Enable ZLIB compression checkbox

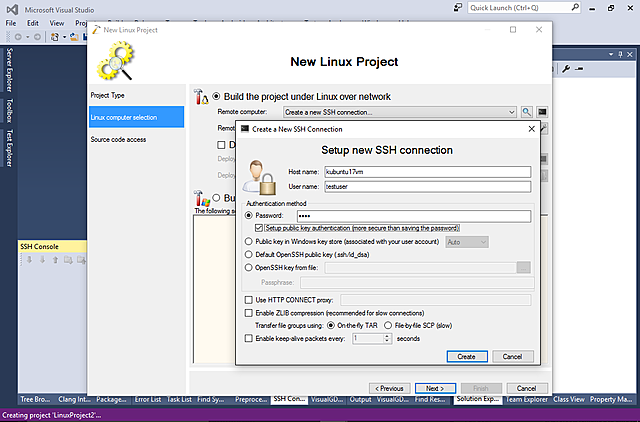[248, 313]
